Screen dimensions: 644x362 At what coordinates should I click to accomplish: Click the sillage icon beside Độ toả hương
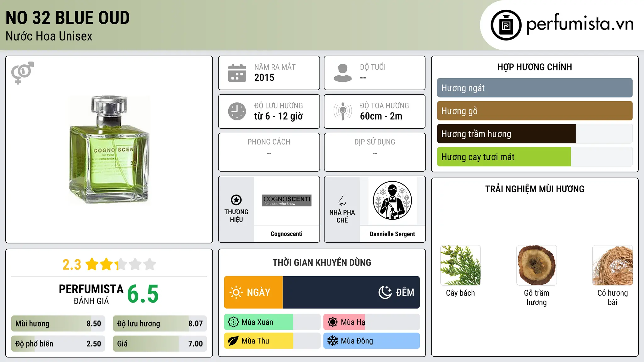pos(343,111)
